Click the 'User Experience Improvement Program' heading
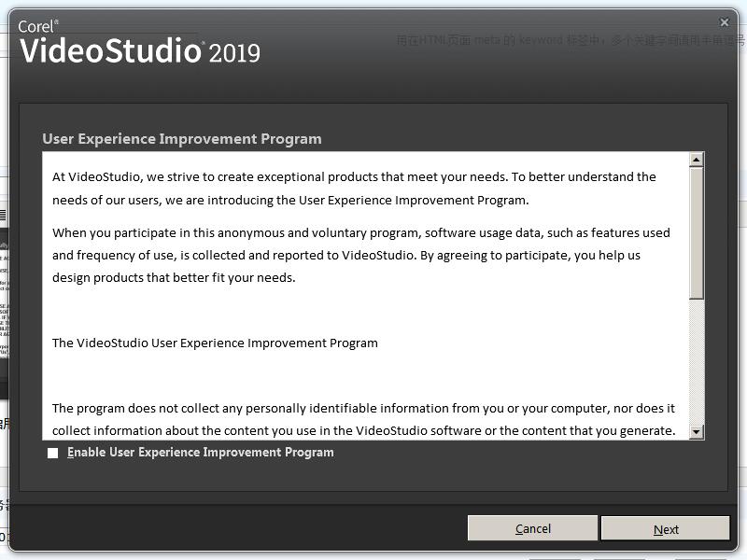747x560 pixels. click(182, 138)
